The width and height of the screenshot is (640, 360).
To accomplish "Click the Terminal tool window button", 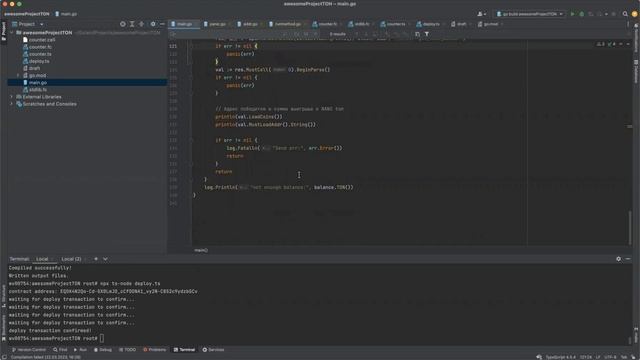I will (x=184, y=350).
